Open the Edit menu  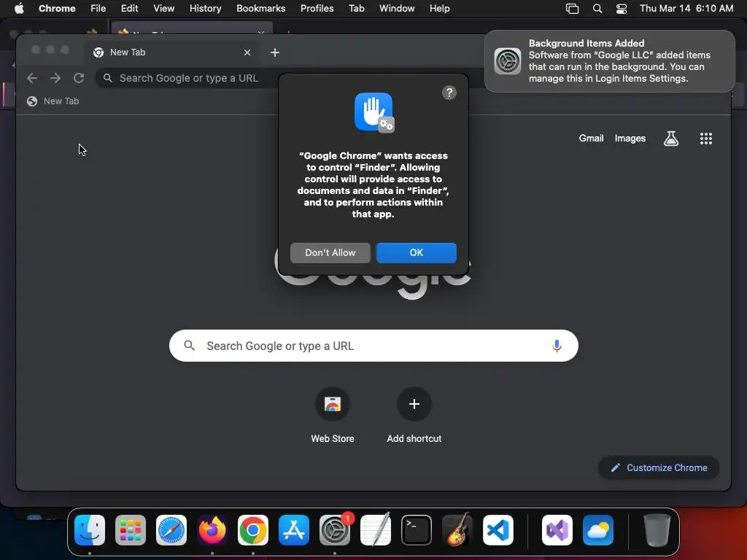pyautogui.click(x=129, y=9)
